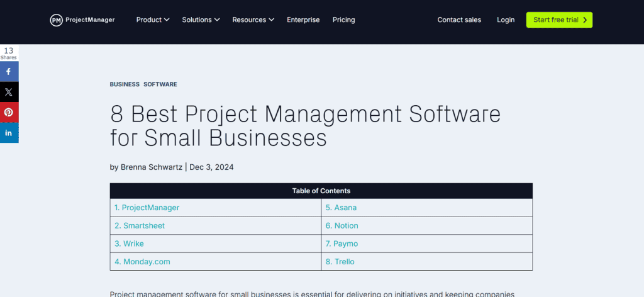The height and width of the screenshot is (297, 644).
Task: Share on Facebook
Action: [9, 72]
